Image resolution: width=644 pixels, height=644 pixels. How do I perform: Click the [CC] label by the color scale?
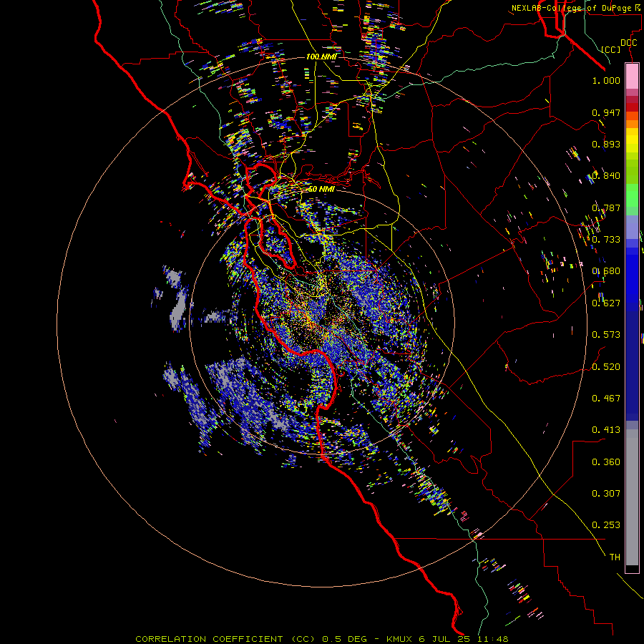click(611, 49)
